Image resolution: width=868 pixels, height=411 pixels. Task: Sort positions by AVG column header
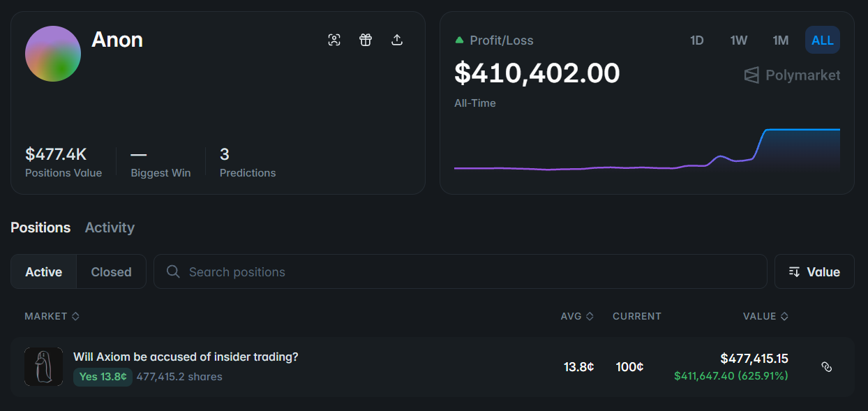pyautogui.click(x=576, y=316)
